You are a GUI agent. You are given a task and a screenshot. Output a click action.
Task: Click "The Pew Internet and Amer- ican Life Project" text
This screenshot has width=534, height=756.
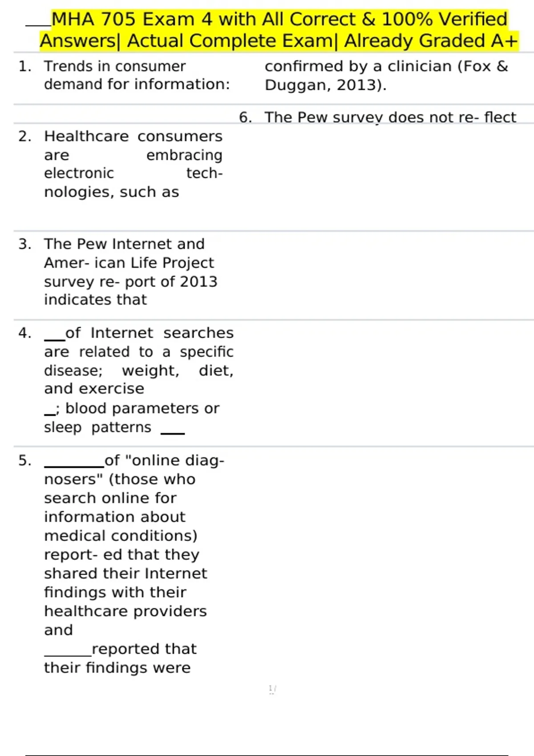coord(129,253)
